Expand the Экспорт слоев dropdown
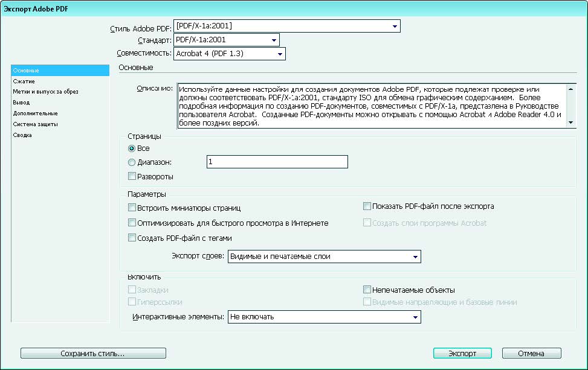Viewport: 588px width, 370px height. point(325,257)
